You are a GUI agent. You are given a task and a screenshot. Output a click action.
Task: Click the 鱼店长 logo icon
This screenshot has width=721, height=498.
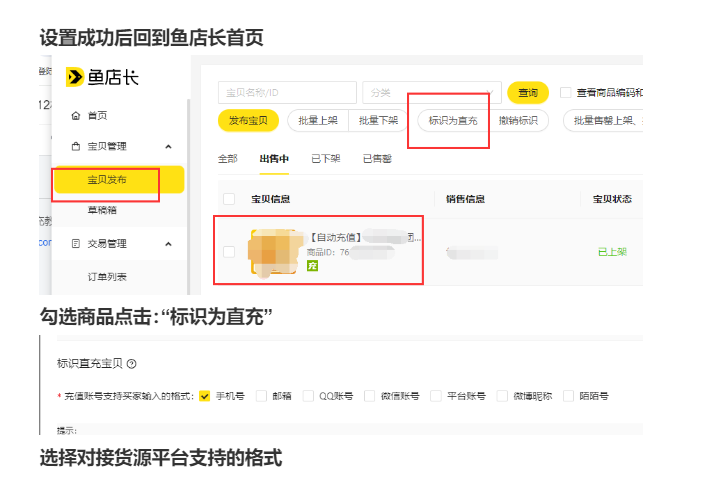[75, 77]
